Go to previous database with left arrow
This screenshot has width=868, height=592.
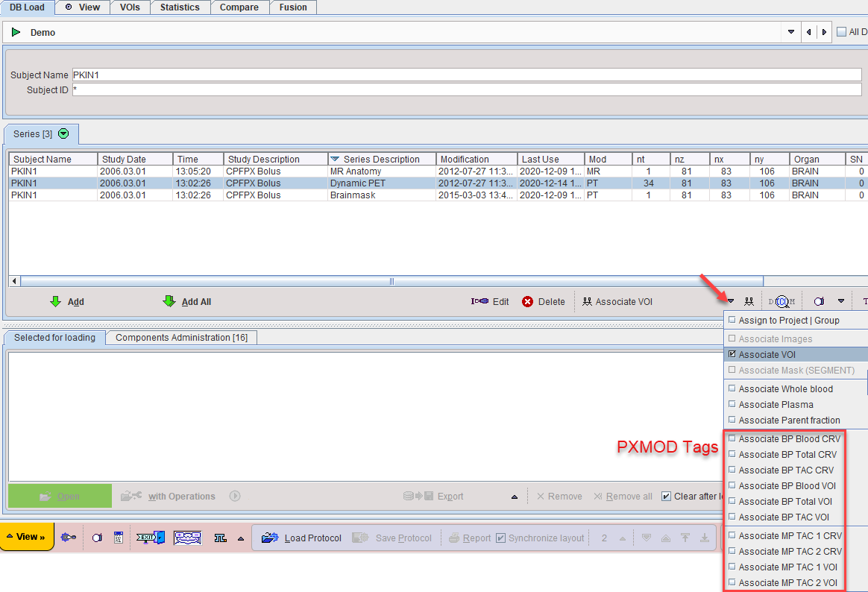point(809,32)
